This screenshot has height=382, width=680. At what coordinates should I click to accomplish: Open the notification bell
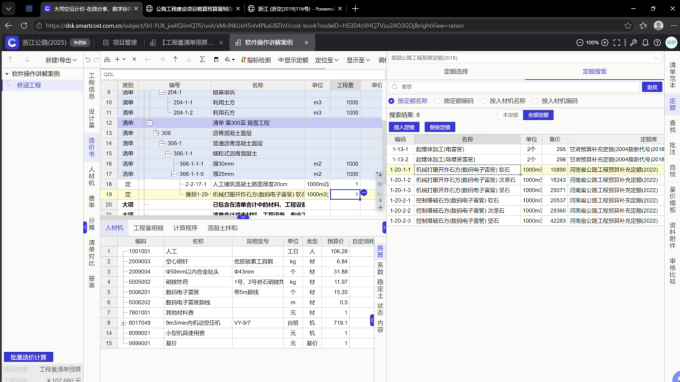[645, 42]
